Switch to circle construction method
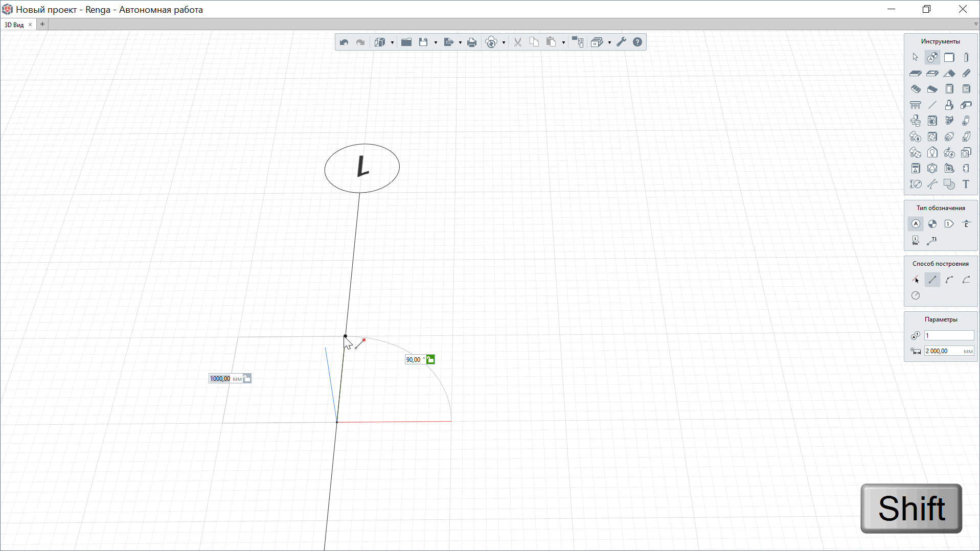 [x=915, y=295]
